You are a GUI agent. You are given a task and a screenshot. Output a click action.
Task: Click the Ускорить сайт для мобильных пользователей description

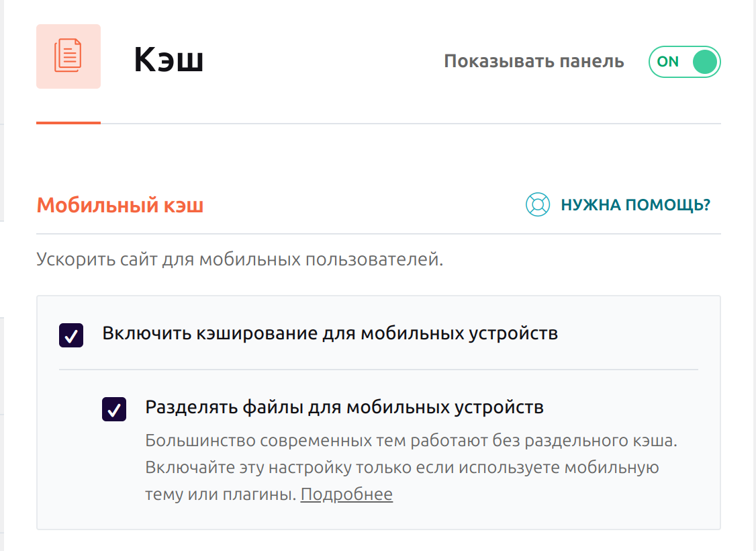[240, 259]
